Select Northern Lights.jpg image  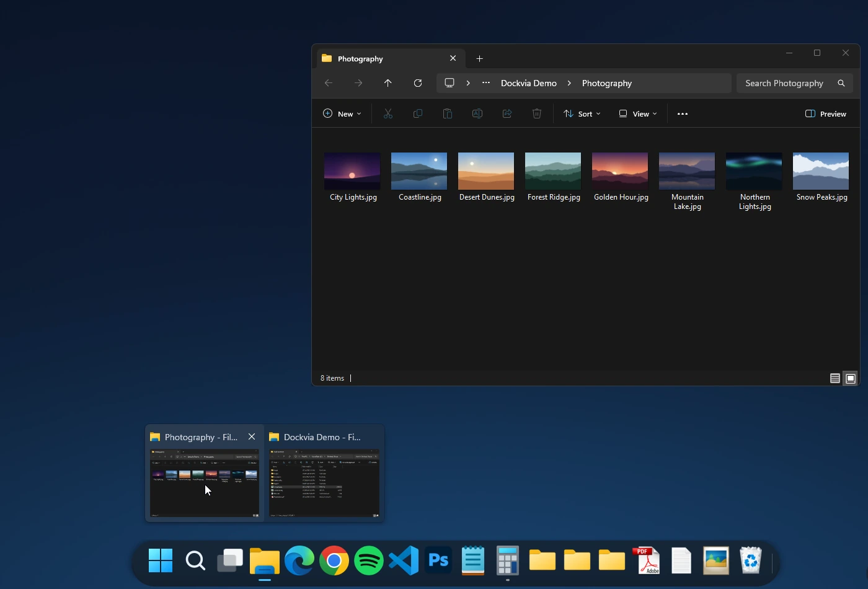point(754,171)
